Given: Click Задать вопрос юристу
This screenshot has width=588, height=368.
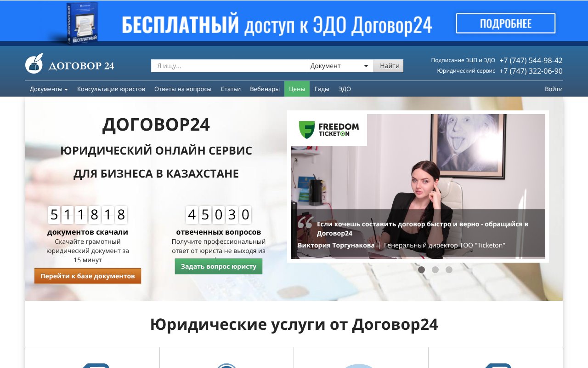Looking at the screenshot, I should pyautogui.click(x=219, y=266).
